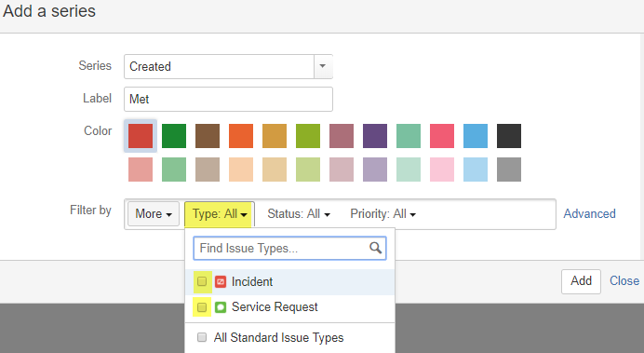
Task: Click the Label text field
Action: 228,99
